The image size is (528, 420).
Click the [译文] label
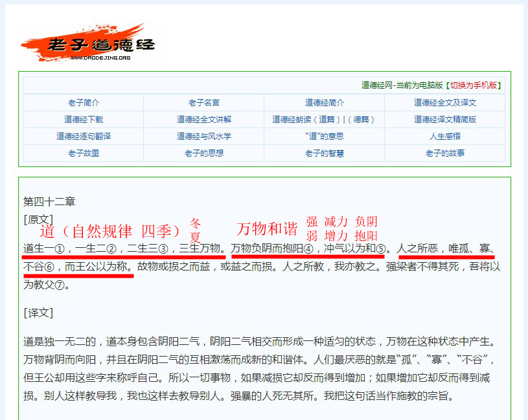(38, 313)
